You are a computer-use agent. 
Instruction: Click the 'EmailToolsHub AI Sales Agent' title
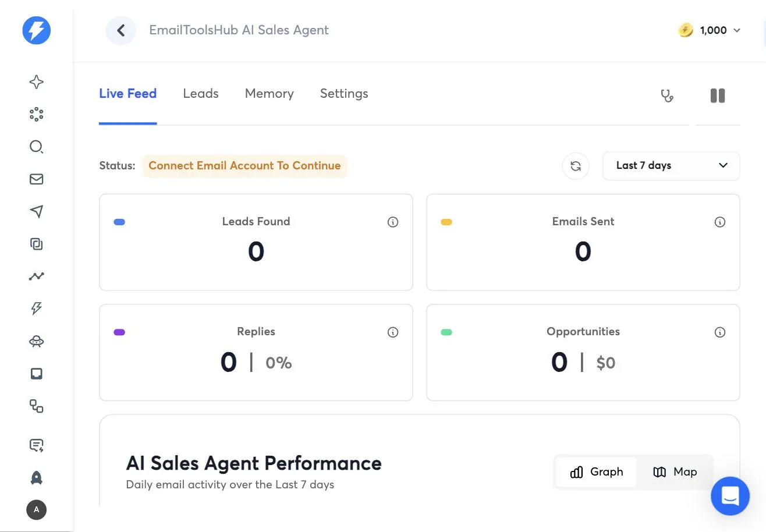pos(239,30)
